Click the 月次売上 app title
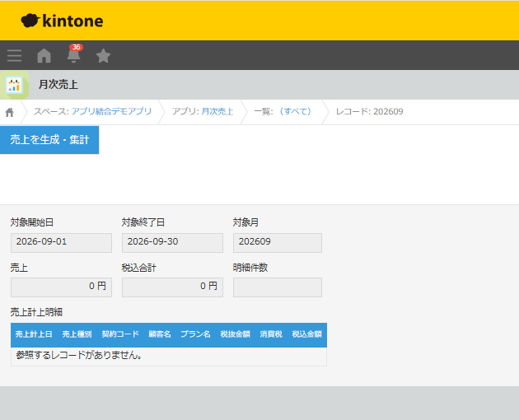This screenshot has width=519, height=420. 58,84
